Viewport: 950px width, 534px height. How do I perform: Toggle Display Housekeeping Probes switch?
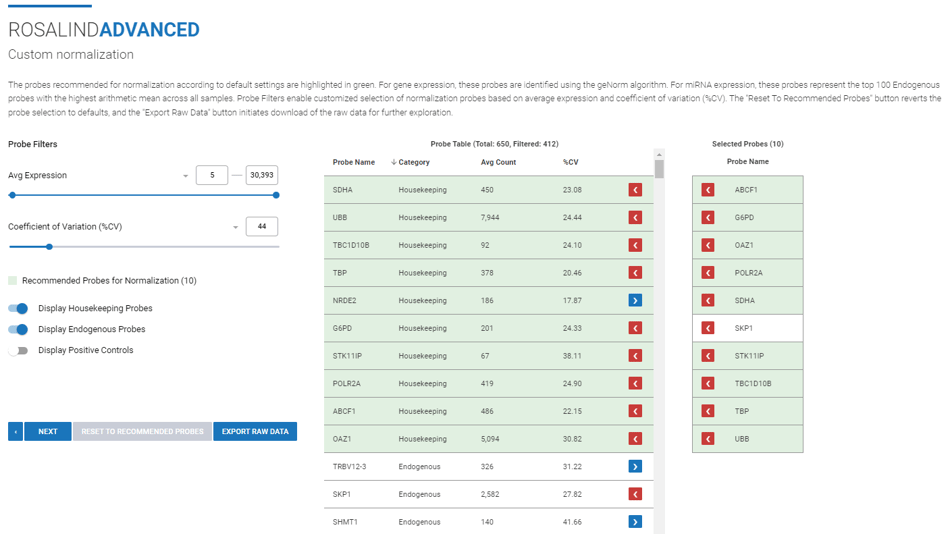tap(18, 309)
